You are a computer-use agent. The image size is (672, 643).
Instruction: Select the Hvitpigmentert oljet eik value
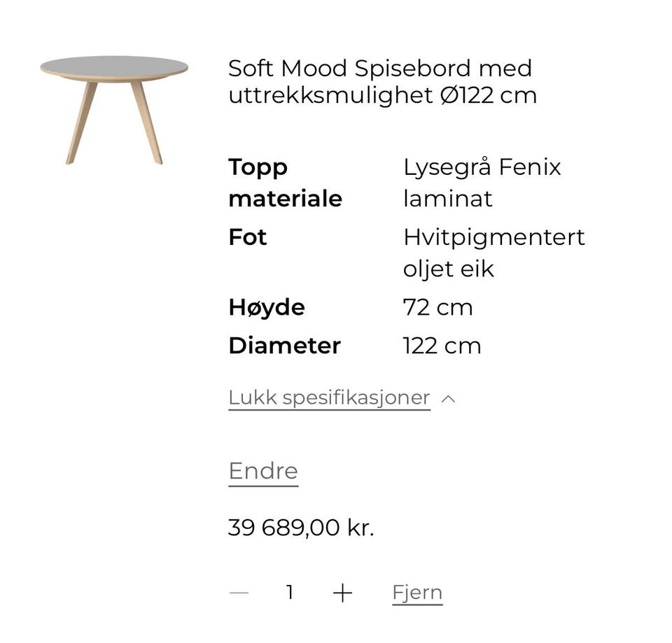click(493, 253)
